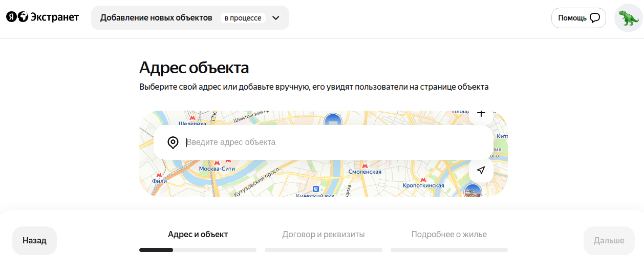Click the Кропоткинская metro station marker
Viewport: 644px width, 271px height.
pyautogui.click(x=423, y=179)
